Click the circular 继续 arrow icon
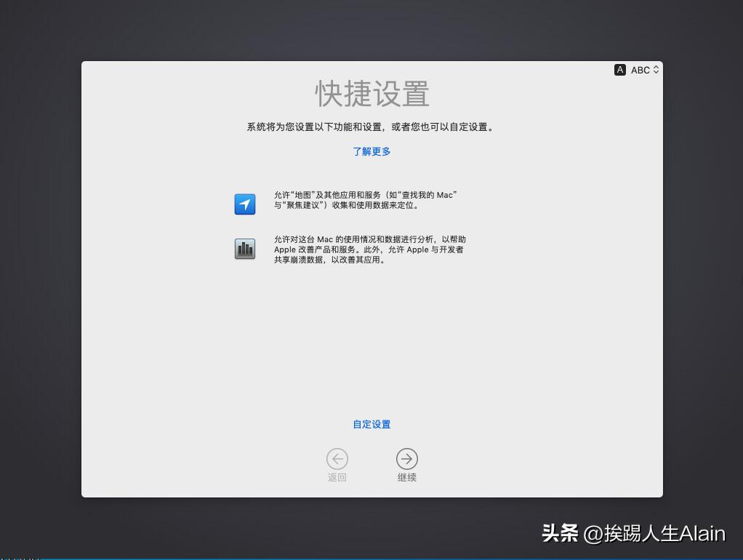This screenshot has height=560, width=743. (406, 459)
